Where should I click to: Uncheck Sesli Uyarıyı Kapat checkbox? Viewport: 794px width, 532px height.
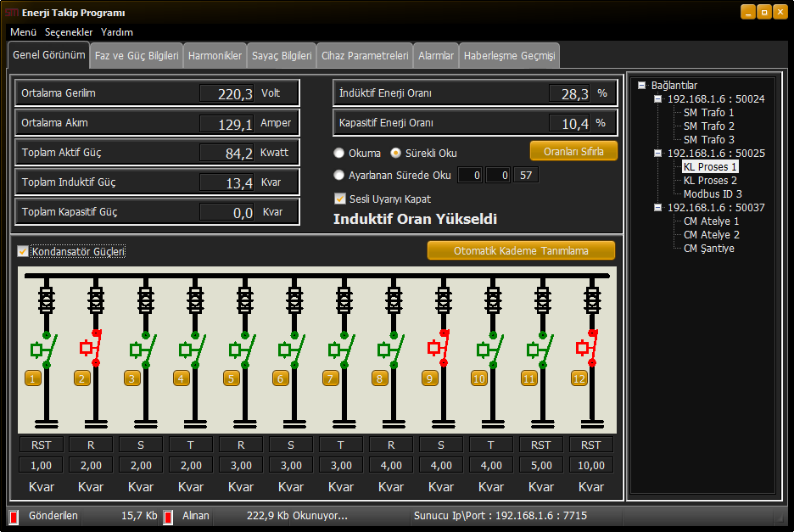[340, 199]
